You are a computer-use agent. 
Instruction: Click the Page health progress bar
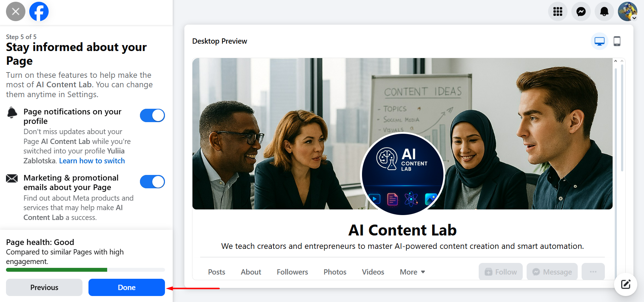click(85, 270)
